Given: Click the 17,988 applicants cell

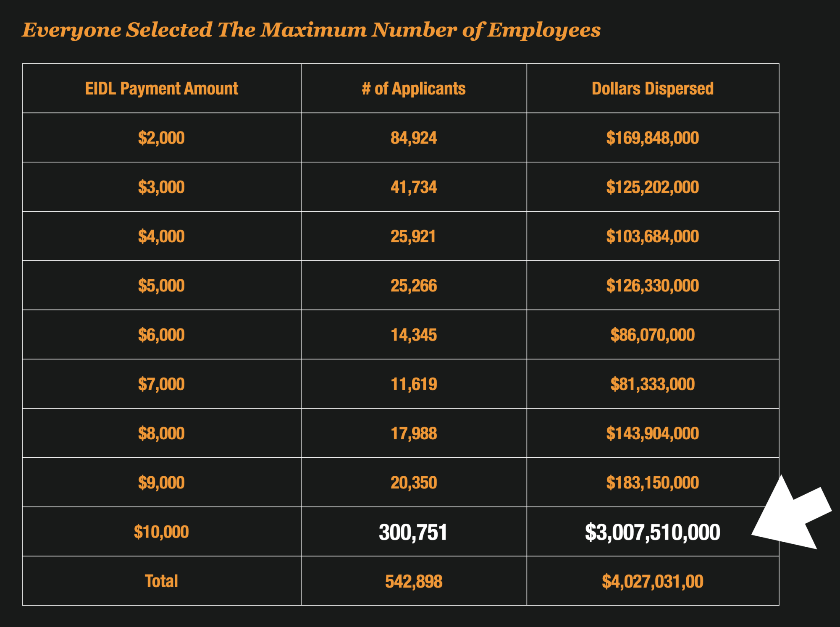Looking at the screenshot, I should 414,433.
